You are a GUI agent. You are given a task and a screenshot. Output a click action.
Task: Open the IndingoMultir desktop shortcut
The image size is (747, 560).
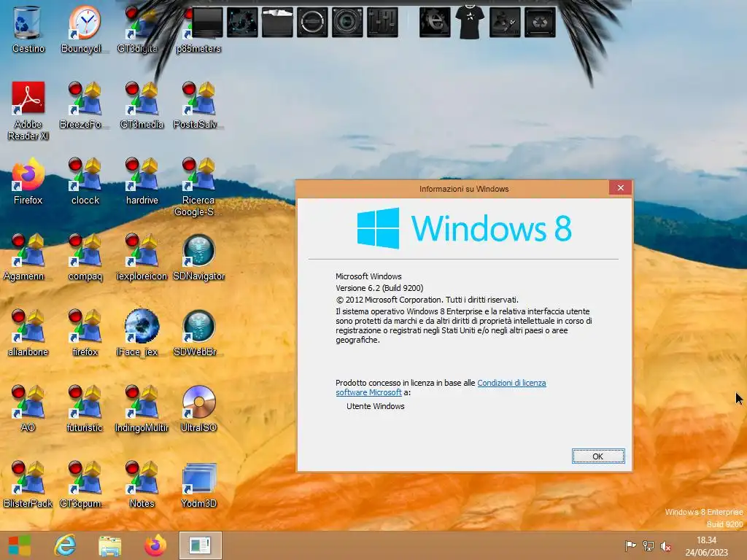[x=142, y=408]
